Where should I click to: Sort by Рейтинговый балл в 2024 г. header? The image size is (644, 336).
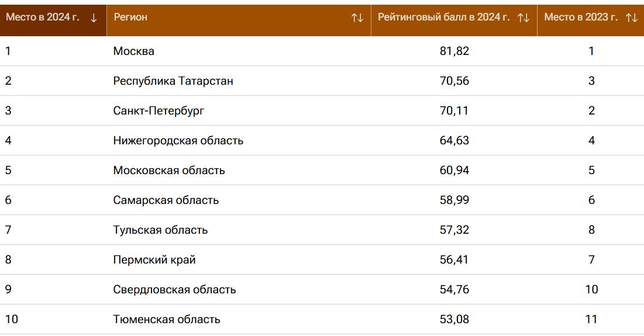point(443,18)
